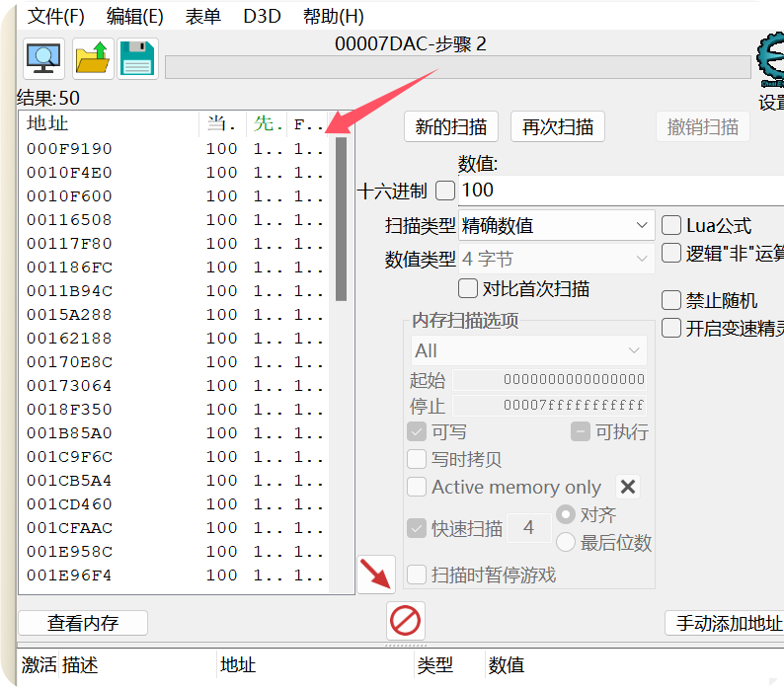The width and height of the screenshot is (784, 690).
Task: Click the select process monitor icon
Action: click(43, 59)
